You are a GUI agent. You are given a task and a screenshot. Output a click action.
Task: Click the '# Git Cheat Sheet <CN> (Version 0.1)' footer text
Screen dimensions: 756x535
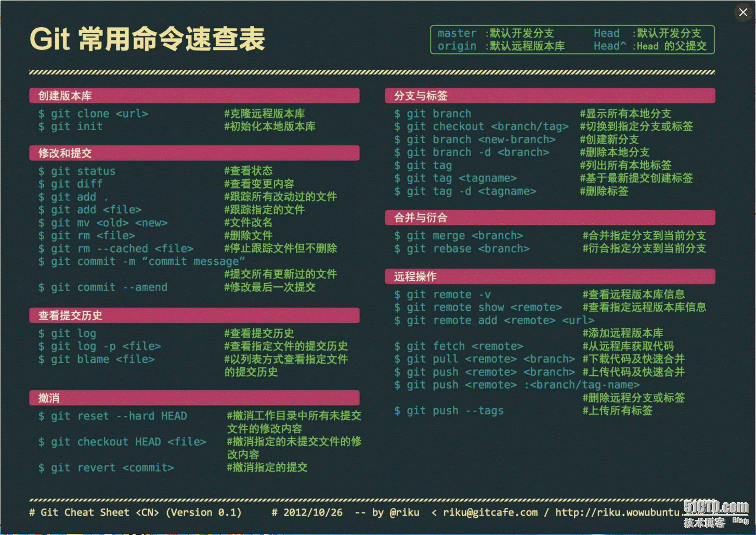[x=135, y=513]
